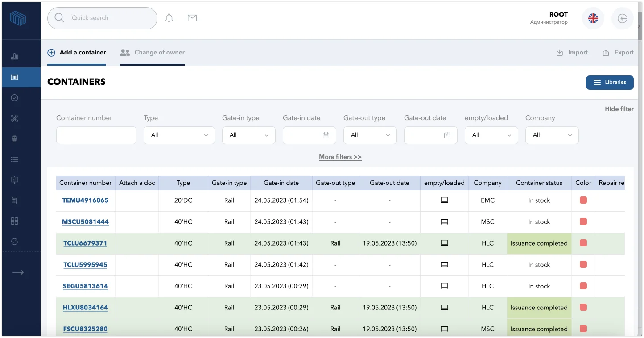This screenshot has width=644, height=338.
Task: Open the bar chart statistics sidebar icon
Action: point(15,57)
